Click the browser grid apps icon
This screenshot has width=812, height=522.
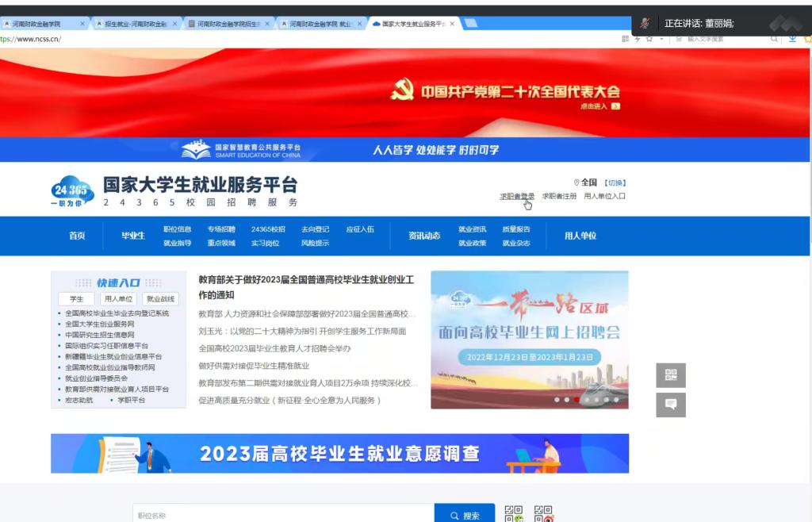click(625, 39)
